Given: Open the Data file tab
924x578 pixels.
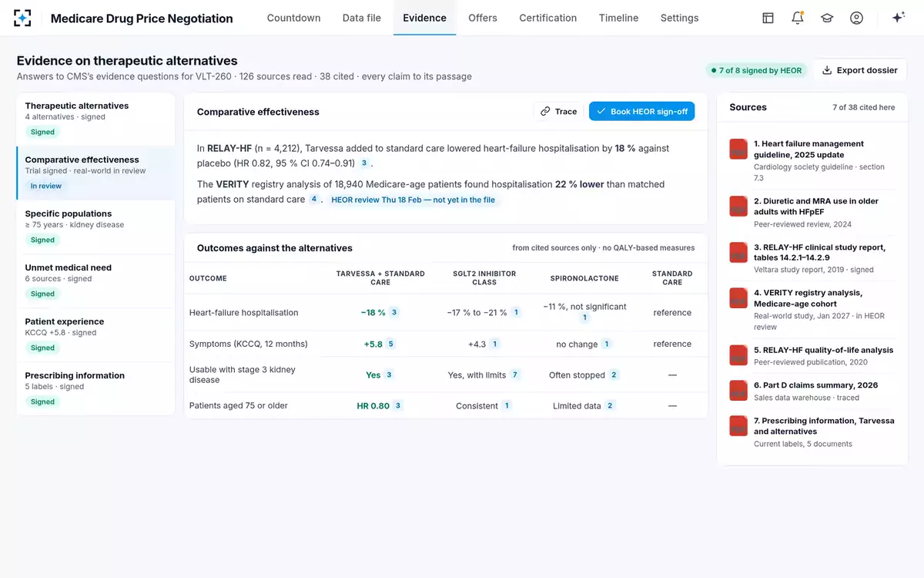Looking at the screenshot, I should click(362, 18).
